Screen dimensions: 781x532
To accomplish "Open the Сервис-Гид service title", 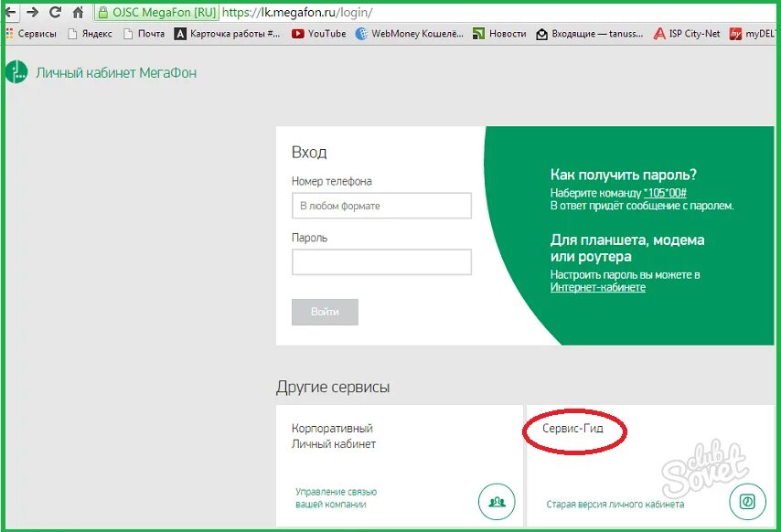I will [x=572, y=429].
